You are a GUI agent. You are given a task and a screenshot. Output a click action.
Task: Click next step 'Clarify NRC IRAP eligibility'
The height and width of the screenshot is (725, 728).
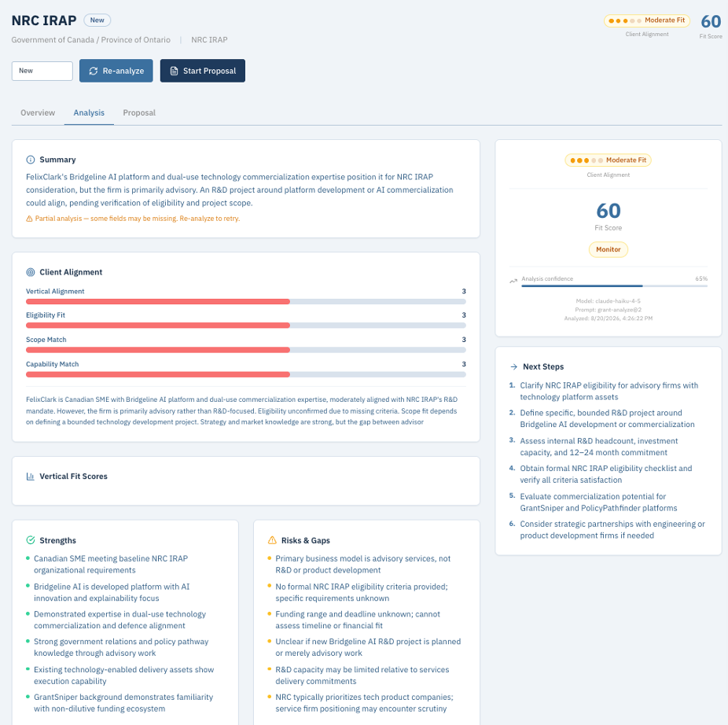tap(609, 391)
